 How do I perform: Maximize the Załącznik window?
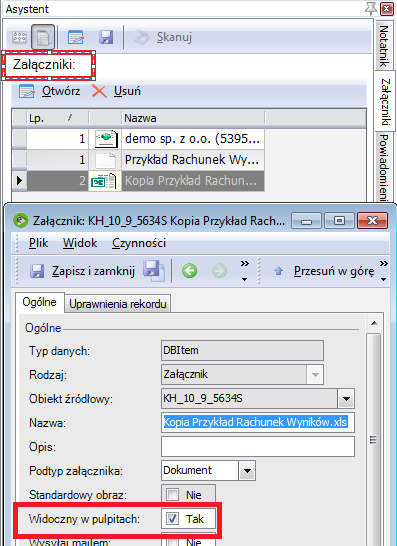tap(339, 221)
